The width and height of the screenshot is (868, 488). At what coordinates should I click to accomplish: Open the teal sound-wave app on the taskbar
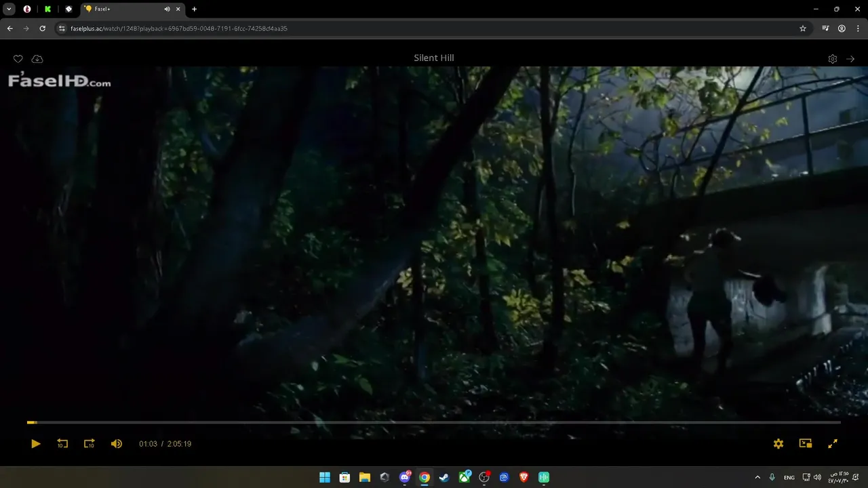point(544,477)
